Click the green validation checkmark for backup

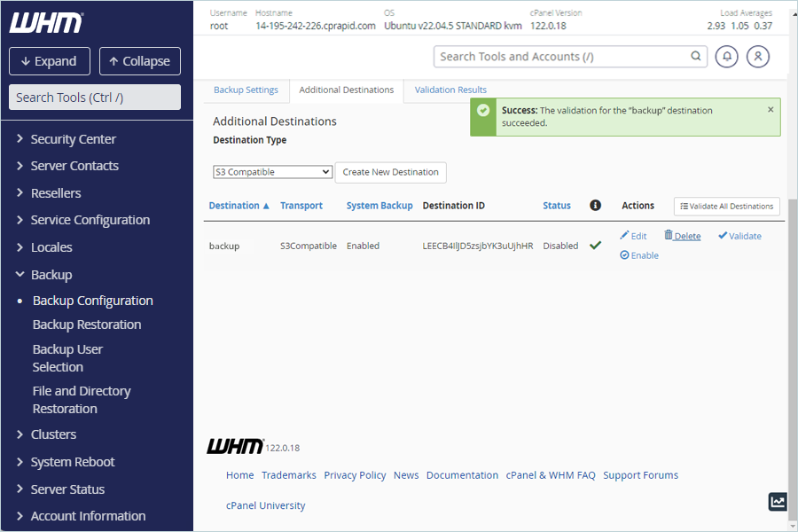tap(595, 246)
